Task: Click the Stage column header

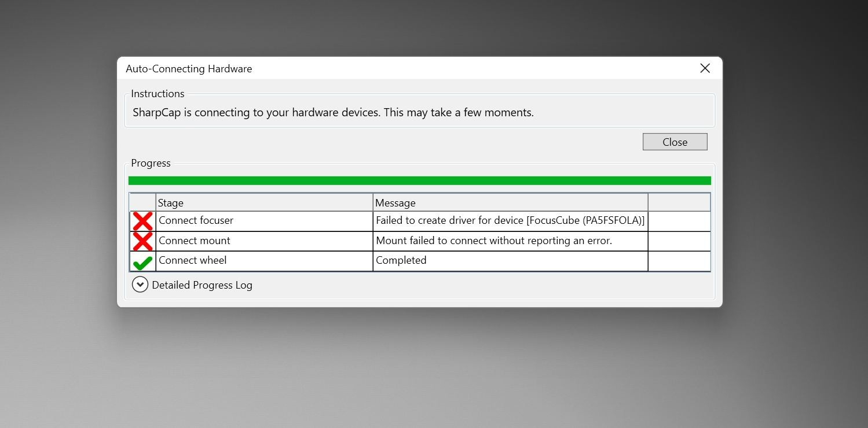Action: pyautogui.click(x=171, y=202)
